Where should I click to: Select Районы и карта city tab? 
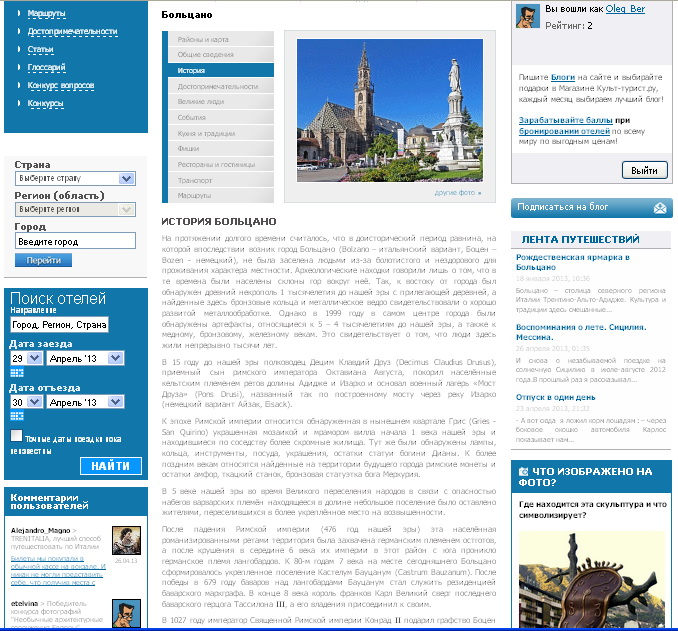221,39
